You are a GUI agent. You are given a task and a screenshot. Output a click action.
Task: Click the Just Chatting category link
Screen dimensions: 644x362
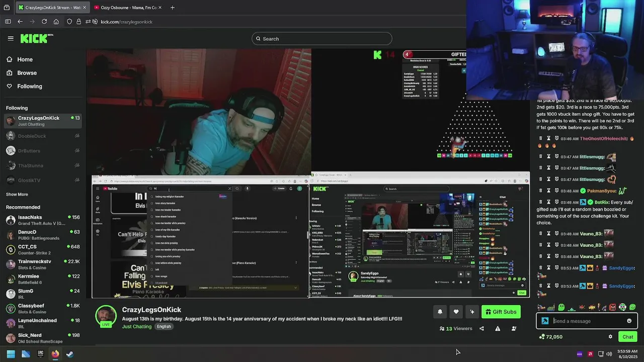(x=136, y=326)
